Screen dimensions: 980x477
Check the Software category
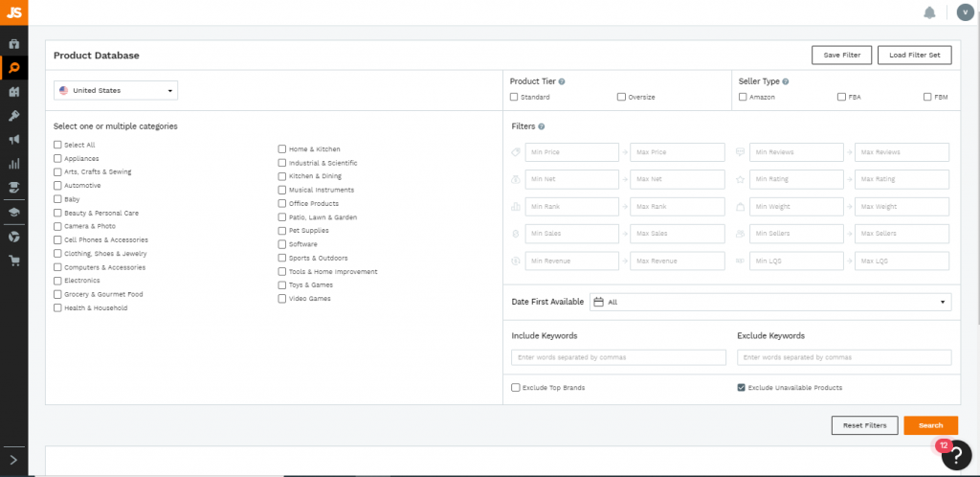coord(282,244)
